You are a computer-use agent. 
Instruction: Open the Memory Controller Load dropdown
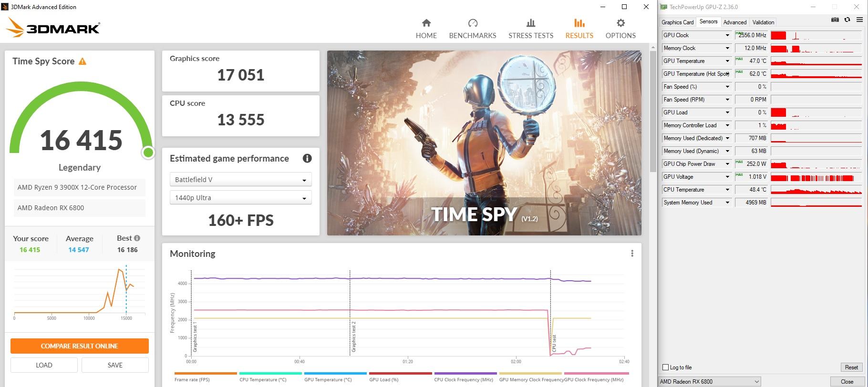pyautogui.click(x=727, y=125)
